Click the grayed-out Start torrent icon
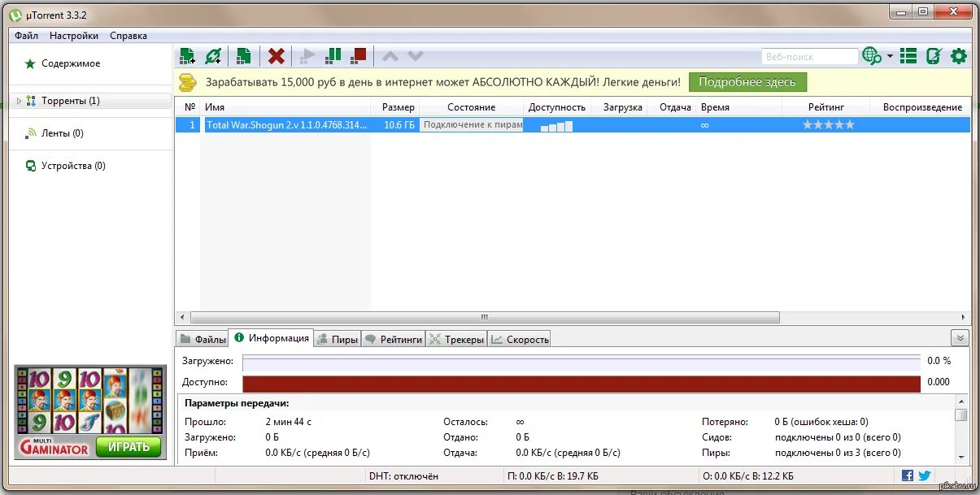This screenshot has height=495, width=980. (x=307, y=56)
